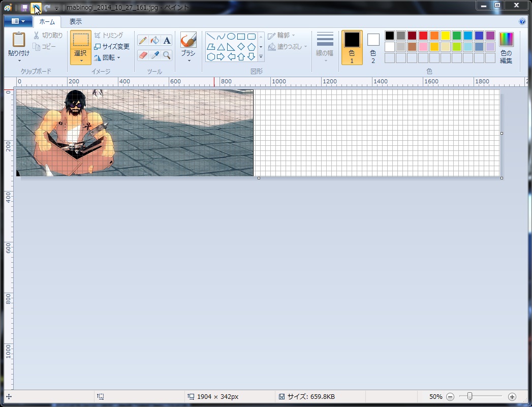Activate the 選択 rectangular selection tool
Image resolution: width=532 pixels, height=407 pixels.
coord(81,40)
